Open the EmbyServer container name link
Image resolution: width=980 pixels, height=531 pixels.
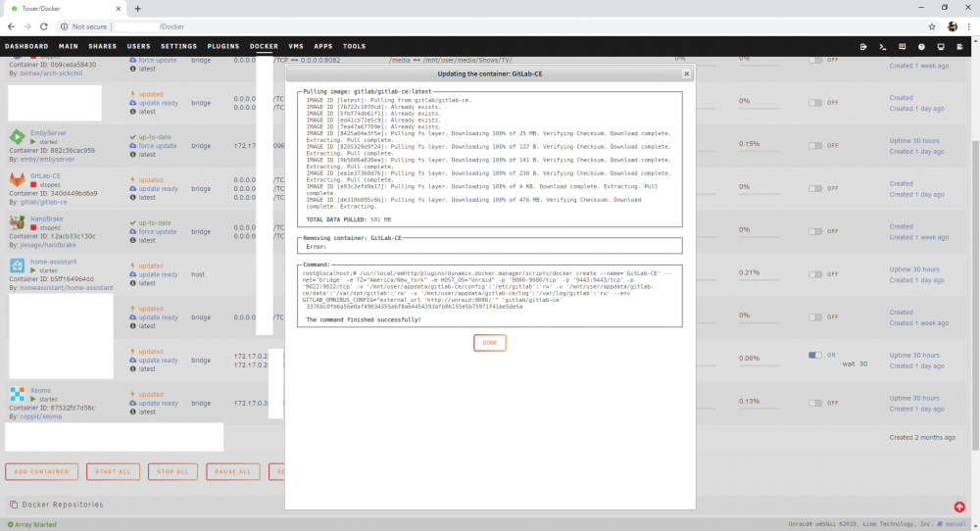48,133
